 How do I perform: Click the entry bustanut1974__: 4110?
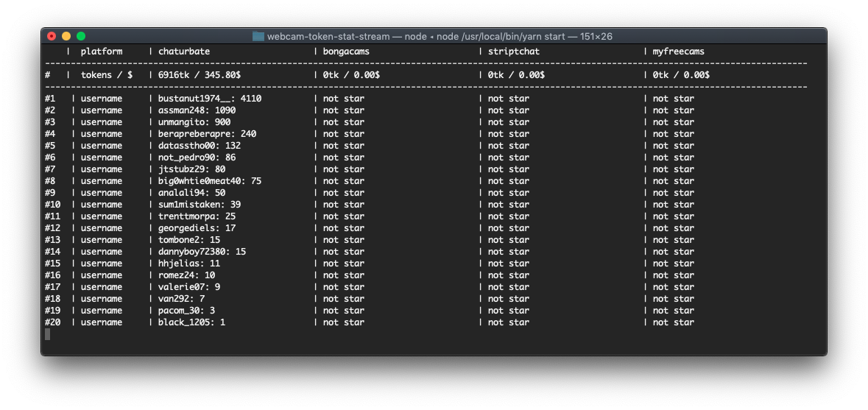tap(210, 99)
